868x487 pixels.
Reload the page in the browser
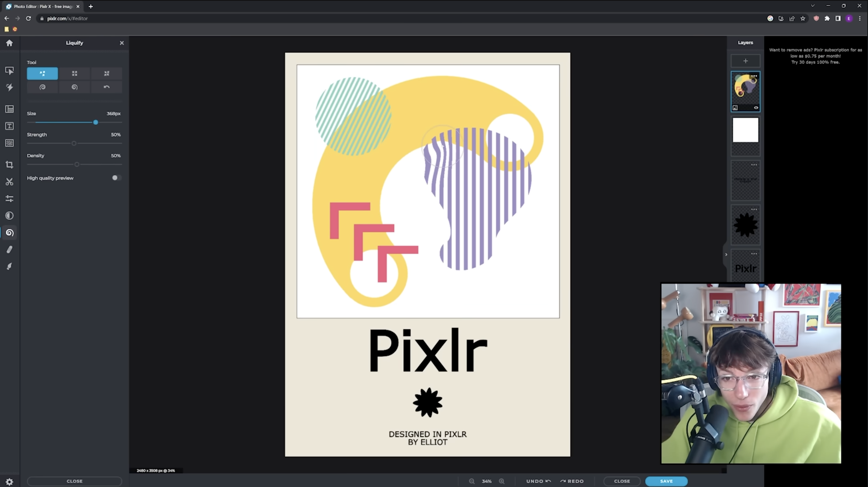click(x=28, y=18)
